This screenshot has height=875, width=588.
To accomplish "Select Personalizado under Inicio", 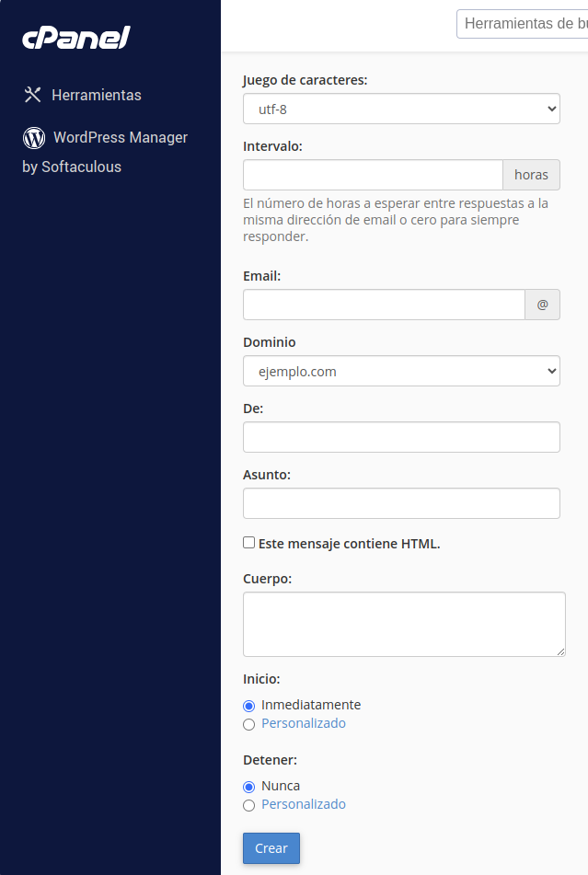I will point(248,724).
